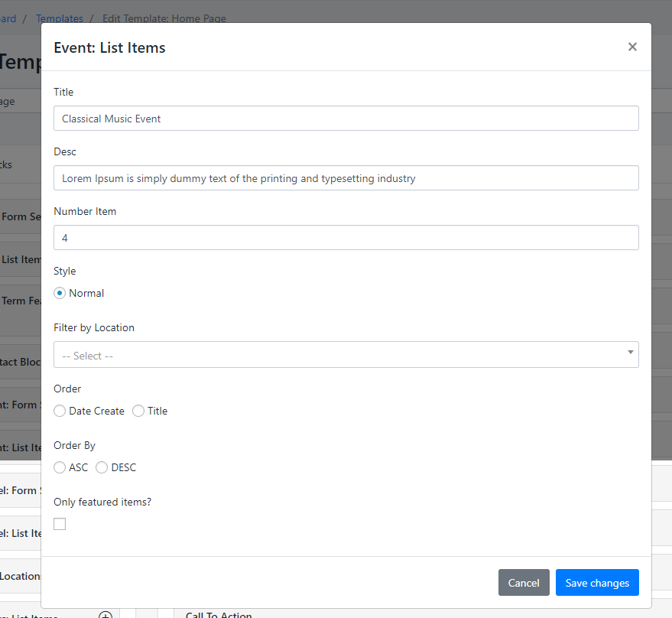672x618 pixels.
Task: Close the Event: List Items dialog
Action: point(632,47)
